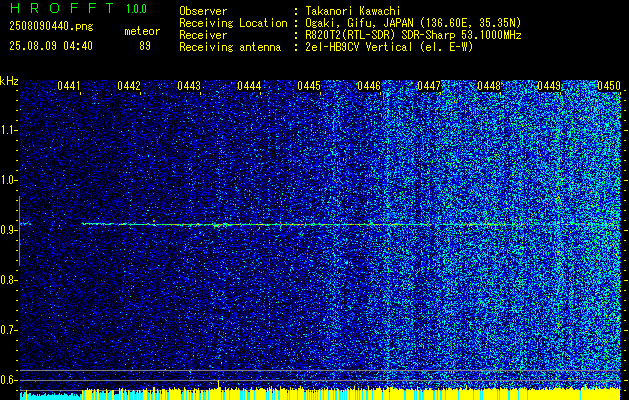
Task: Select the observer name Takanori Kawachi
Action: [353, 11]
